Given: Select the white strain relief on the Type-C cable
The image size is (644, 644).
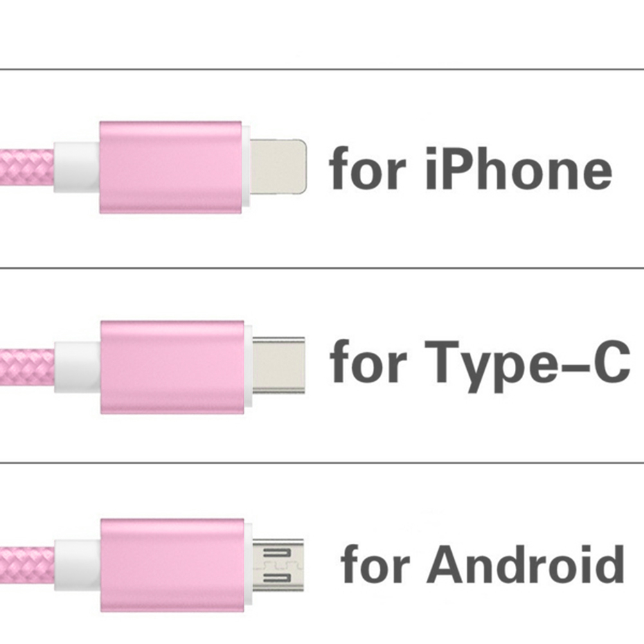Looking at the screenshot, I should (78, 367).
